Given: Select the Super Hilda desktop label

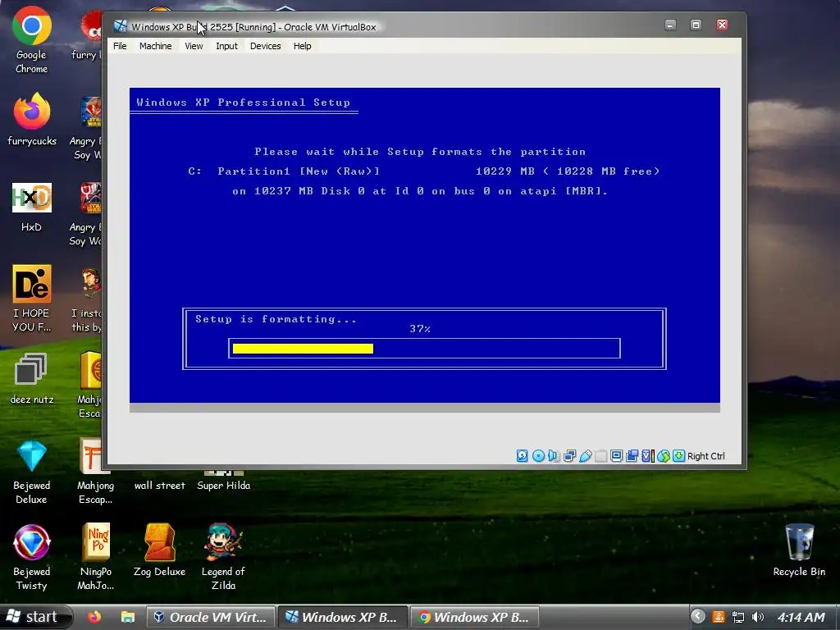Looking at the screenshot, I should pyautogui.click(x=223, y=486).
